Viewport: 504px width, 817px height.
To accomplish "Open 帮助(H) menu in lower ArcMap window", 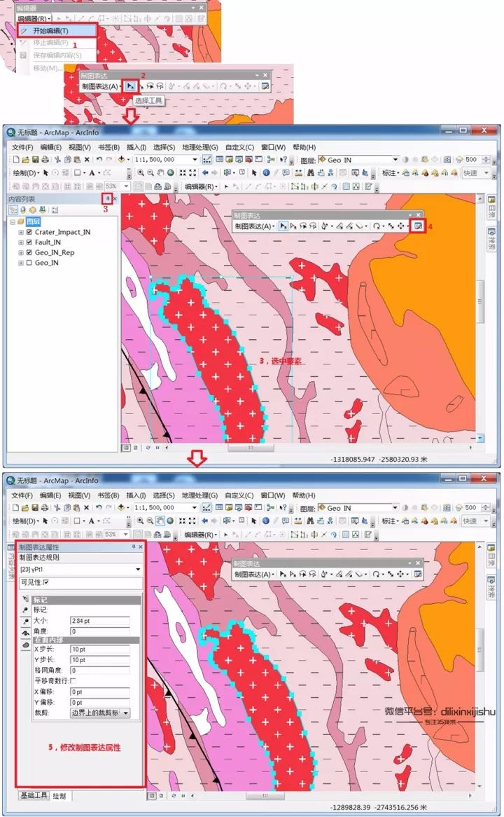I will [x=304, y=495].
